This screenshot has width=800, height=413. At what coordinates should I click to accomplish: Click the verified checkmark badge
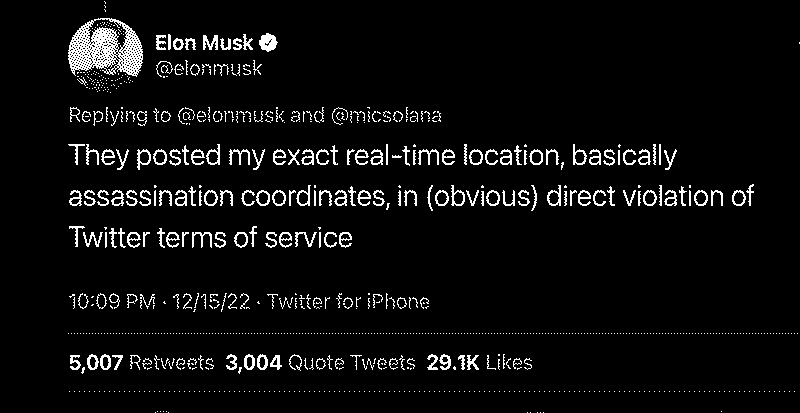click(269, 43)
